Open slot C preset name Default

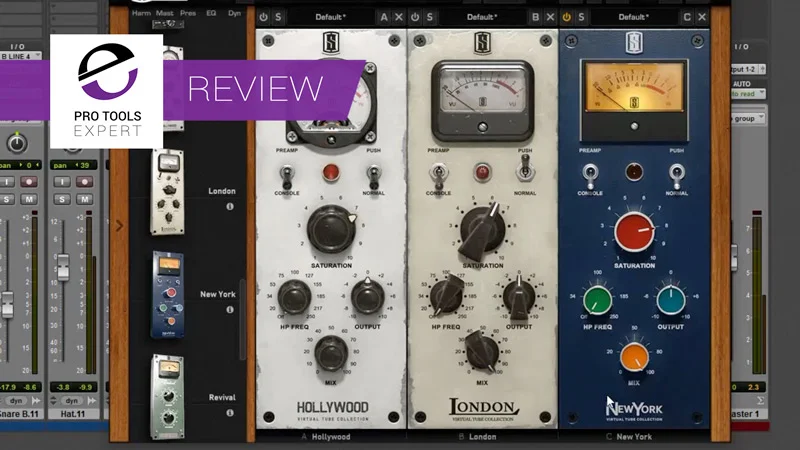[x=633, y=17]
